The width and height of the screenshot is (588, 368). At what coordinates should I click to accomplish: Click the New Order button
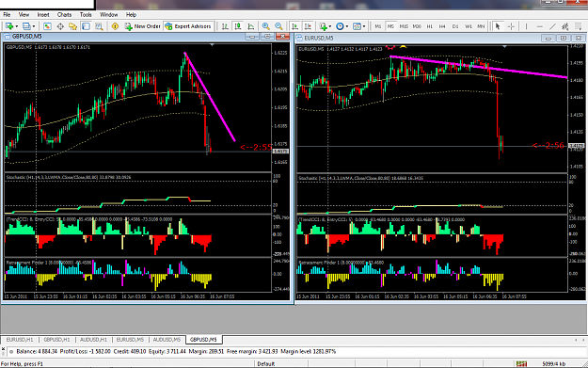[x=142, y=26]
